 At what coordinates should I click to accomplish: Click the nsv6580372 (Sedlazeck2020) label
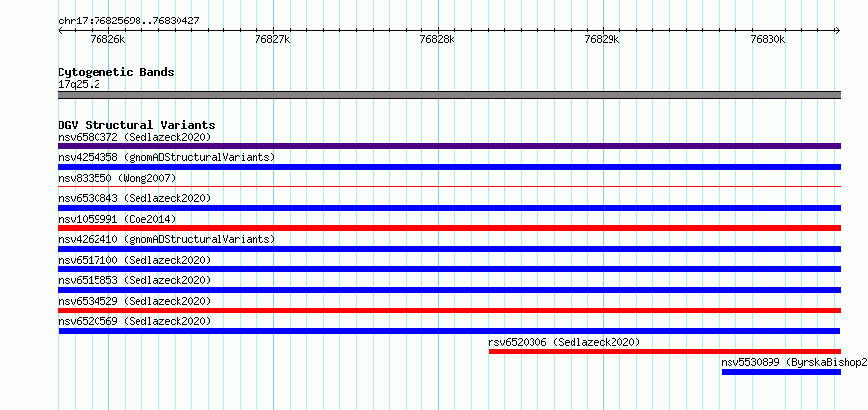click(135, 137)
